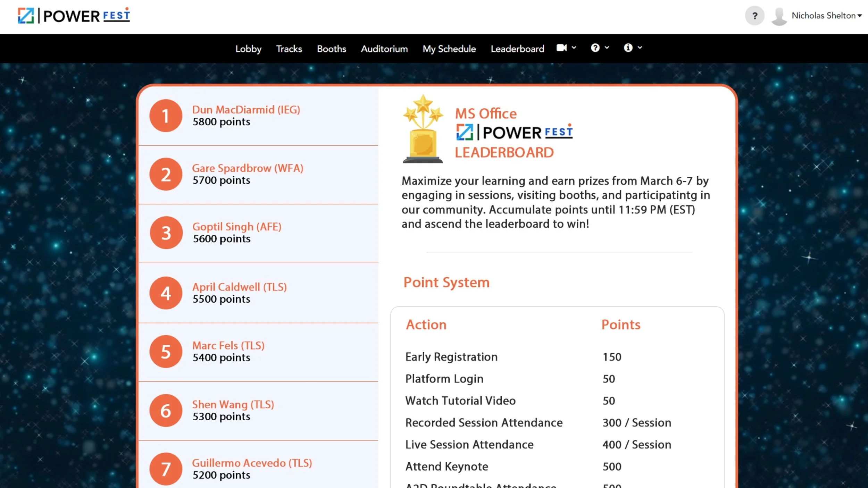Open the help button in top right corner
Viewport: 868px width, 488px height.
click(754, 15)
